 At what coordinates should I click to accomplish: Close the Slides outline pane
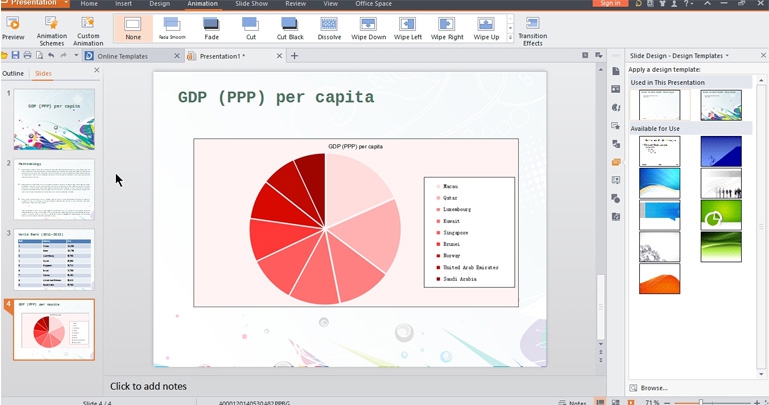(97, 70)
